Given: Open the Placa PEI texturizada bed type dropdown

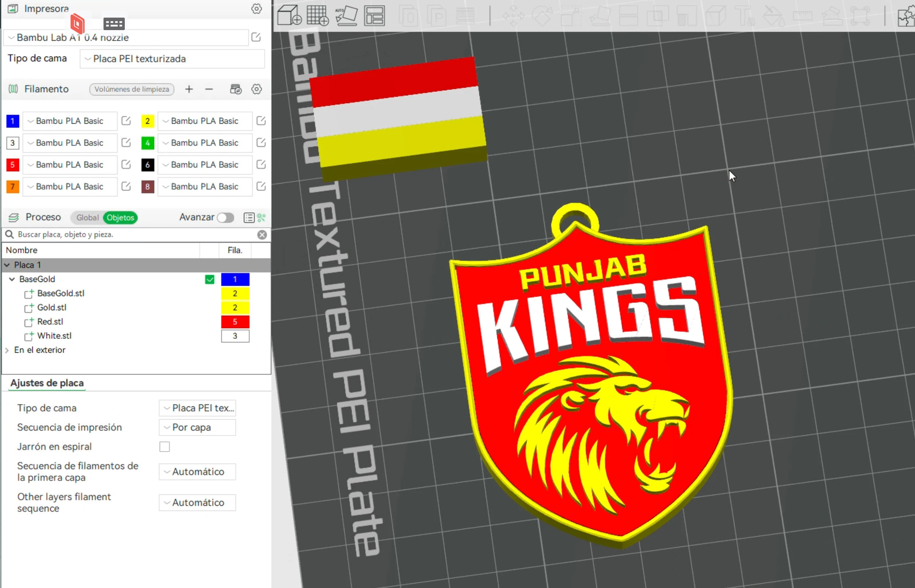Looking at the screenshot, I should (x=172, y=59).
